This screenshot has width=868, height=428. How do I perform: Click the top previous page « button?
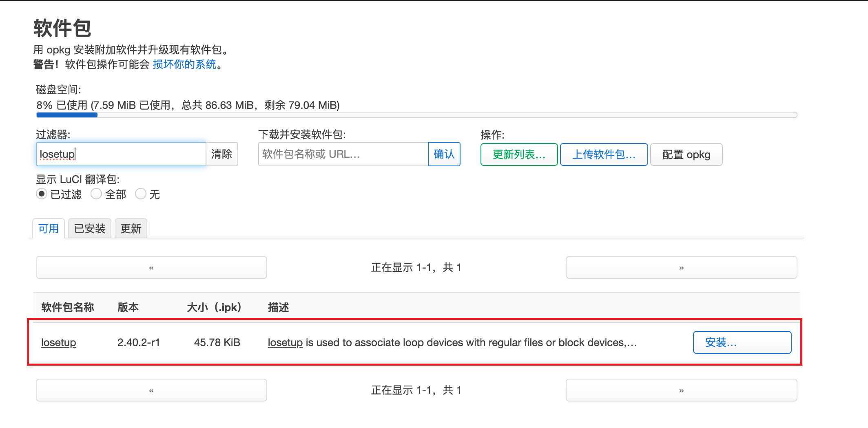point(151,267)
